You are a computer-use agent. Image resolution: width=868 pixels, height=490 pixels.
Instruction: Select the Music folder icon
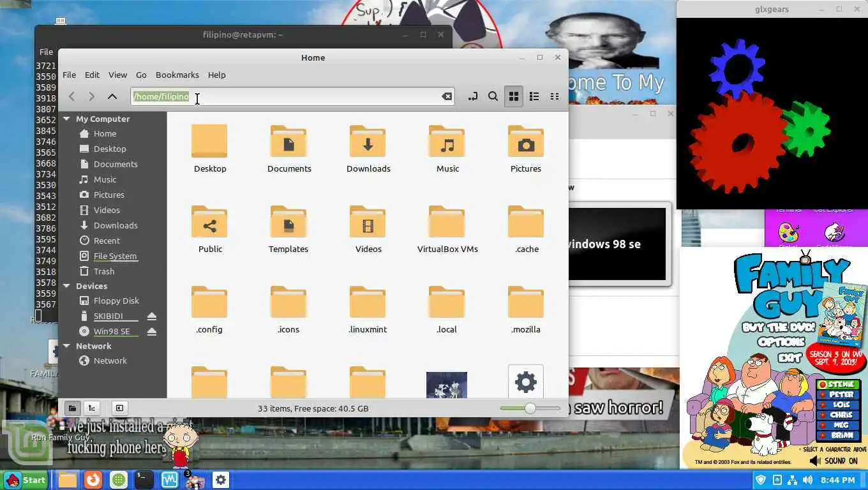click(x=447, y=141)
